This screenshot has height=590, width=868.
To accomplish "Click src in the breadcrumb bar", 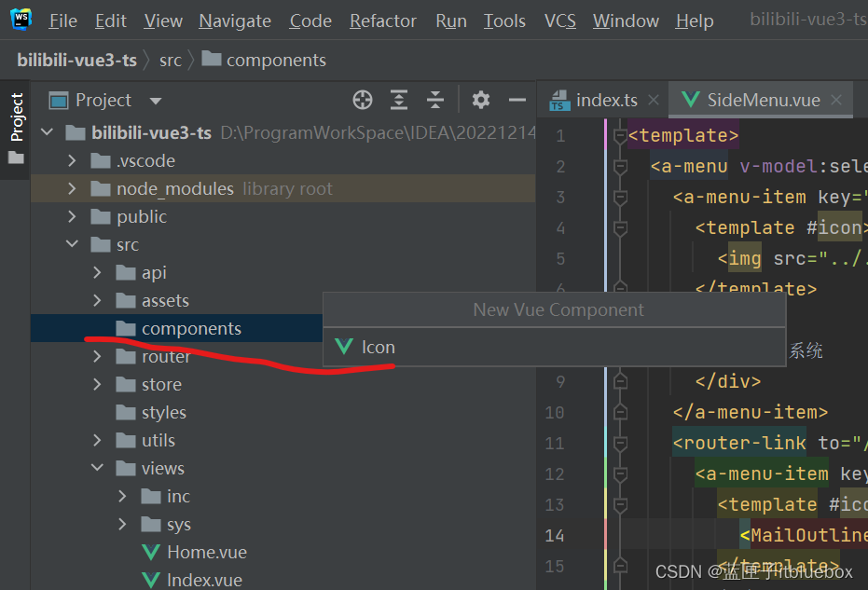I will (x=171, y=60).
